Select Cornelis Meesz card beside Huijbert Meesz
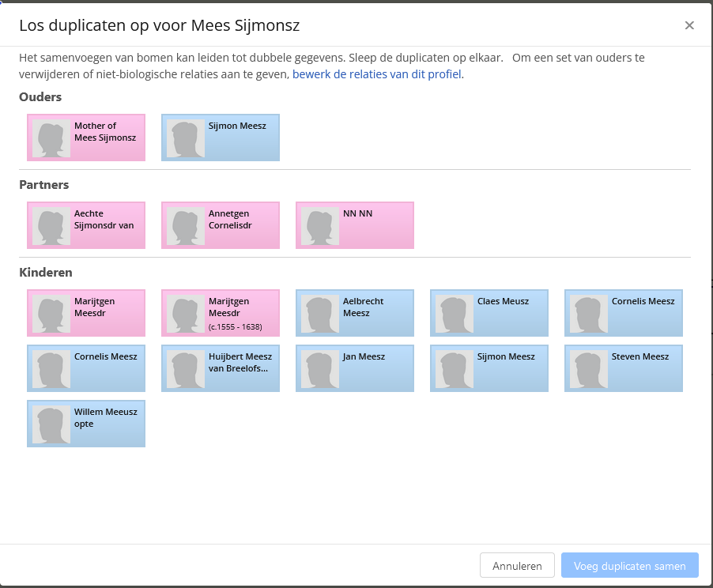713x588 pixels. coord(85,368)
